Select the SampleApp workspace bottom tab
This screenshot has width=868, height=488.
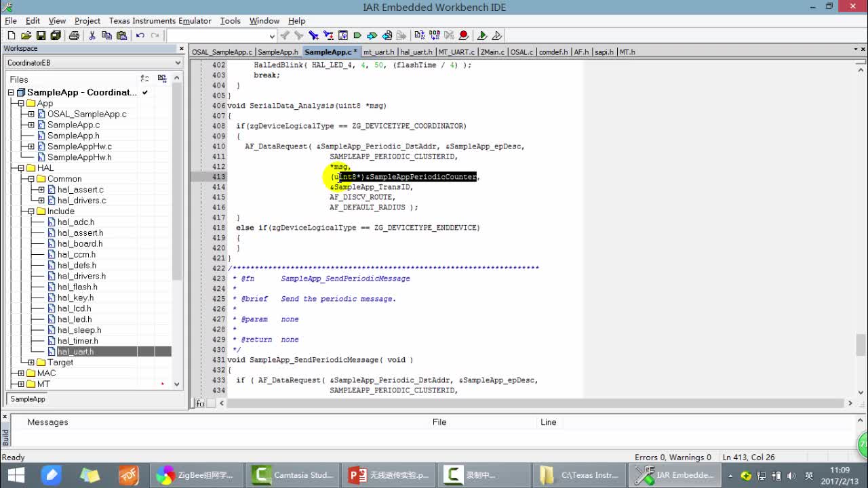28,399
